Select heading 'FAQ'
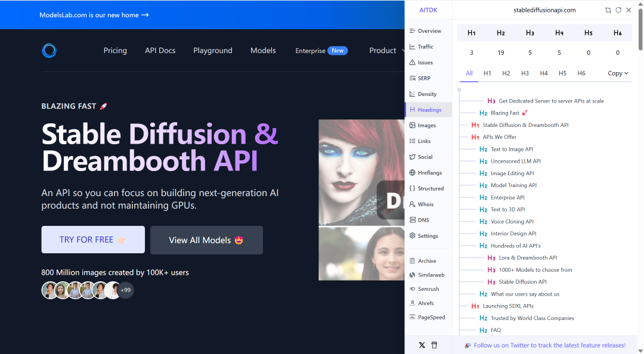 coord(496,330)
